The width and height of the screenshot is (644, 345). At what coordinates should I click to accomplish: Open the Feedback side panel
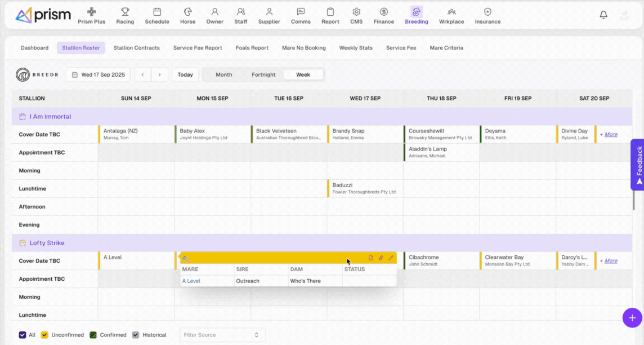pyautogui.click(x=638, y=164)
